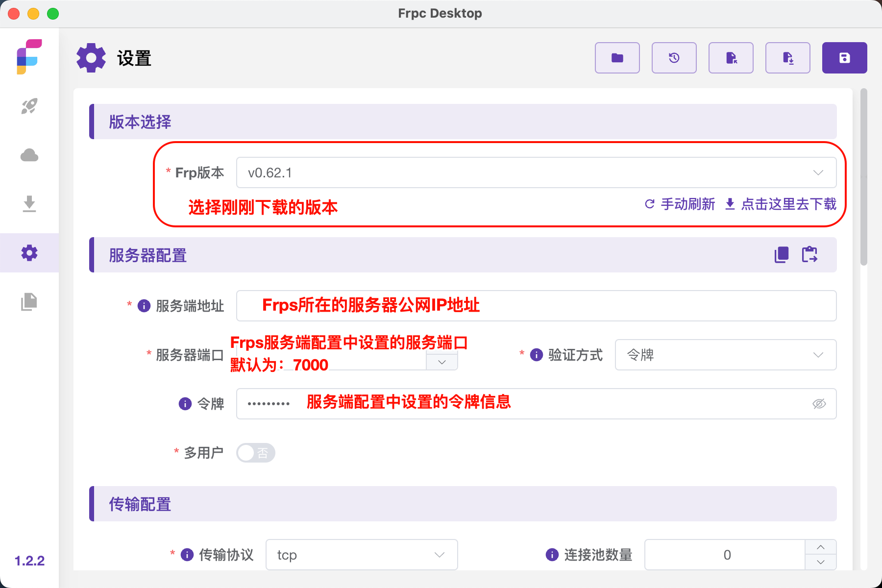
Task: Click the 手动刷新 link
Action: [x=680, y=204]
